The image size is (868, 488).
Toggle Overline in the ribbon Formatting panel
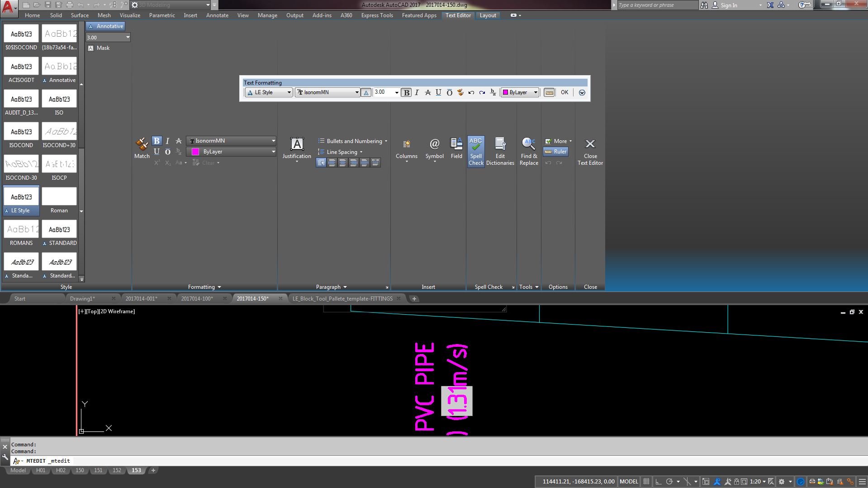pos(167,152)
